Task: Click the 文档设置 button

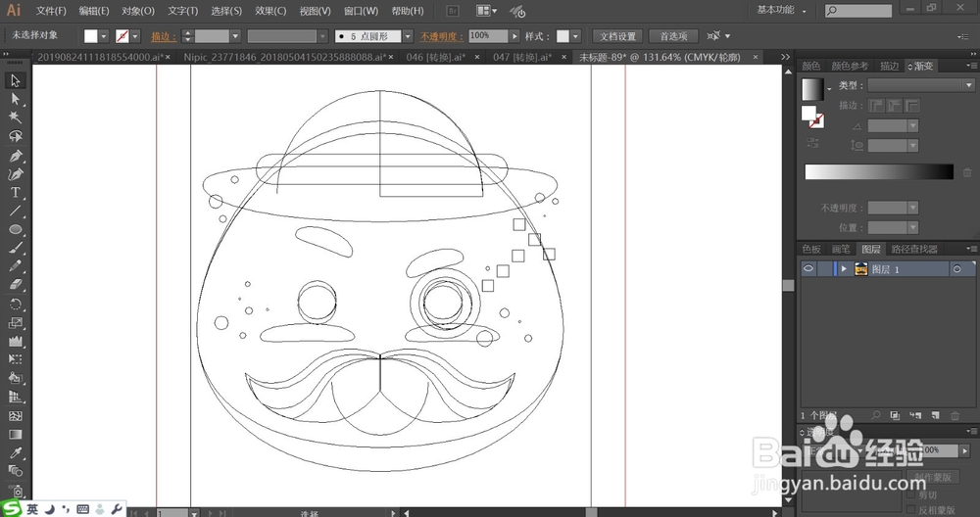Action: (x=617, y=36)
